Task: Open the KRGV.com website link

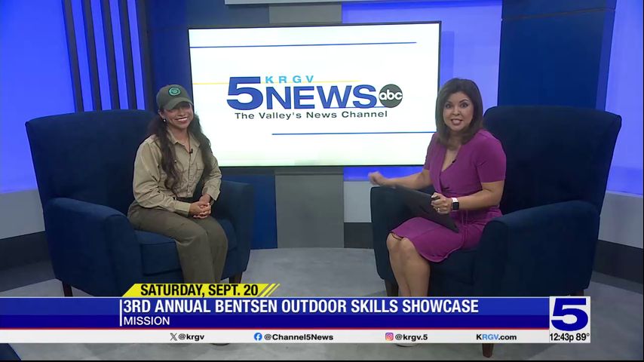Action: pos(496,336)
